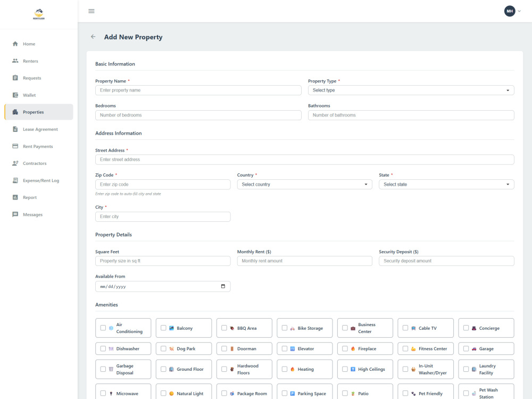Click the Bike Storage bicycle icon

click(x=293, y=328)
